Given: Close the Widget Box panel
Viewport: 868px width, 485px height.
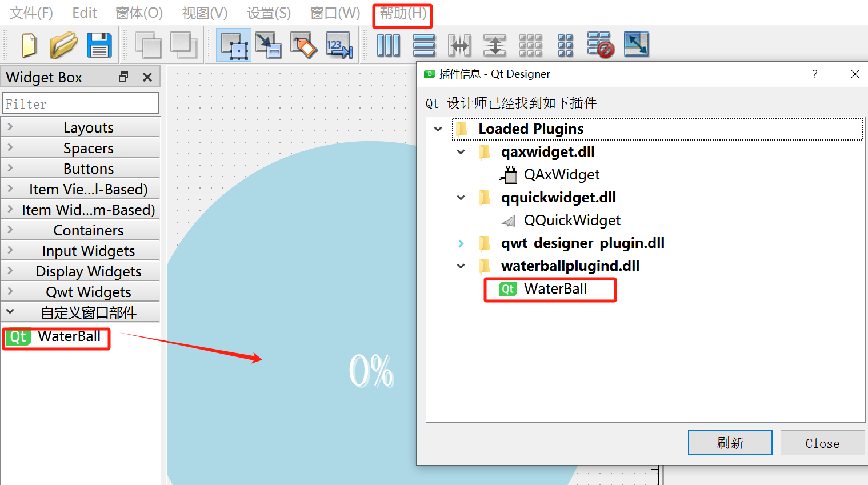Looking at the screenshot, I should pos(147,77).
